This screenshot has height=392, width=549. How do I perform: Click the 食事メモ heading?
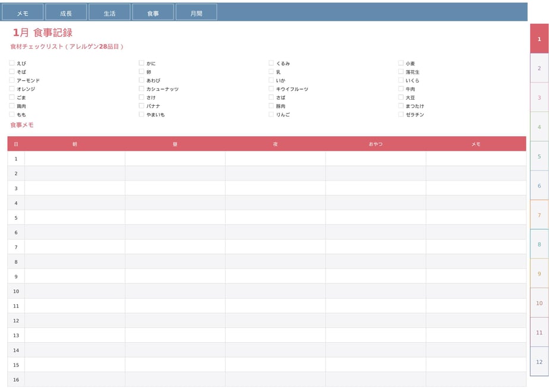[x=22, y=125]
